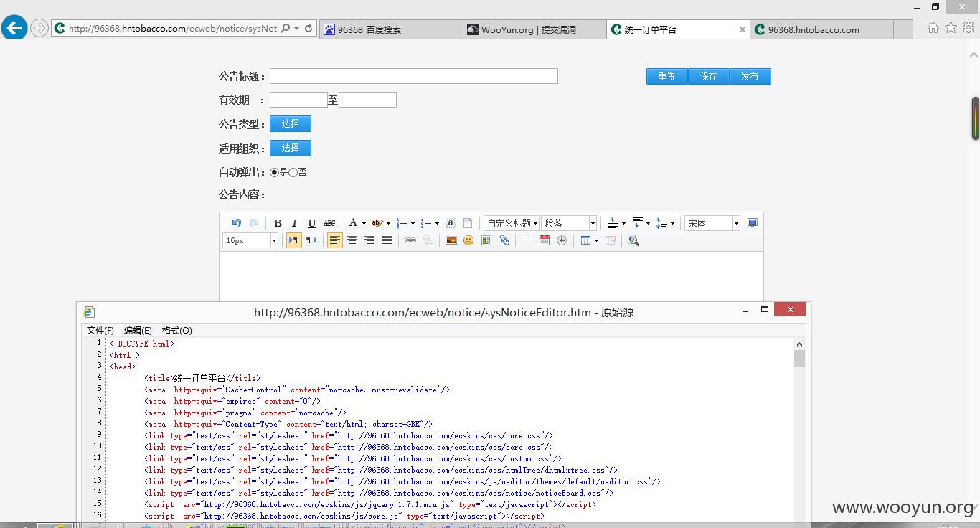Select the 否 auto-popup radio button

[293, 172]
